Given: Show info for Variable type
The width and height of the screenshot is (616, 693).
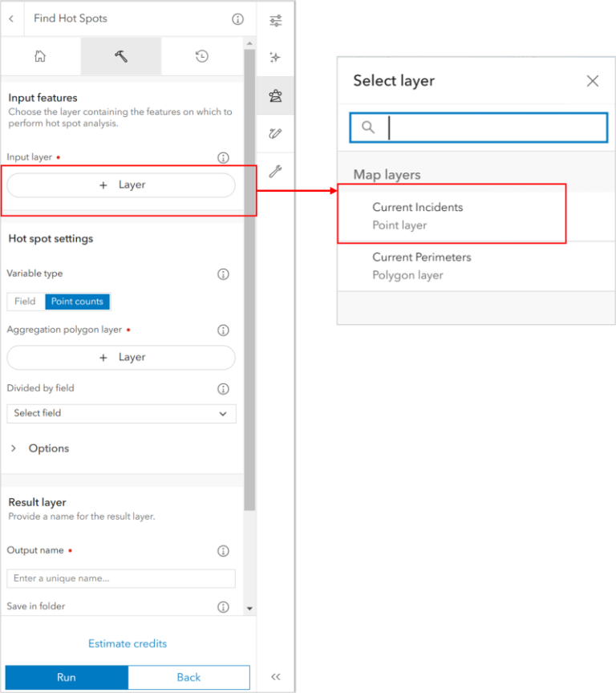Looking at the screenshot, I should (x=223, y=274).
